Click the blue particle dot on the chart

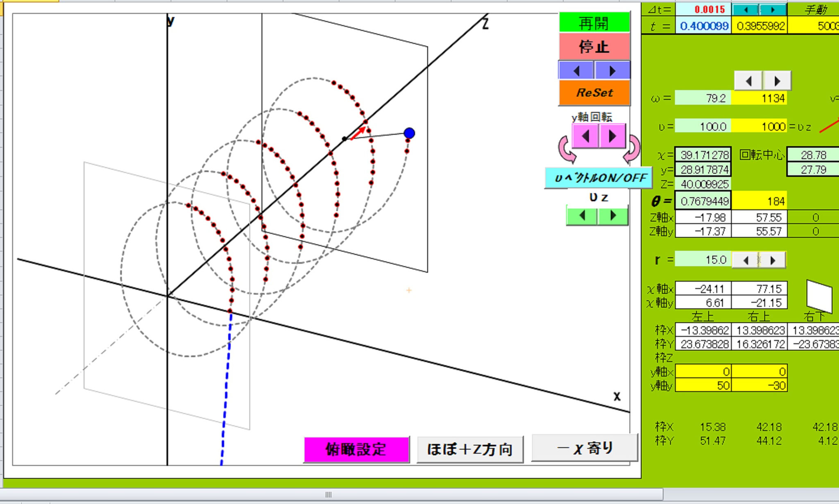[x=409, y=133]
